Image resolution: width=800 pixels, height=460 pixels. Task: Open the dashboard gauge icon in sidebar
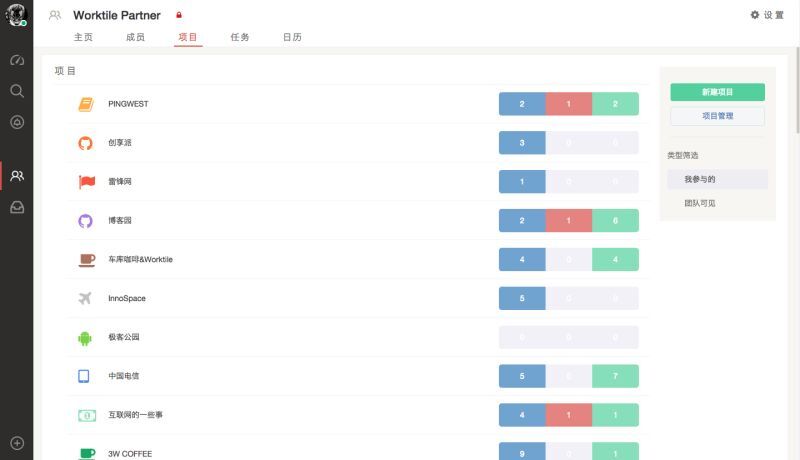(x=16, y=60)
